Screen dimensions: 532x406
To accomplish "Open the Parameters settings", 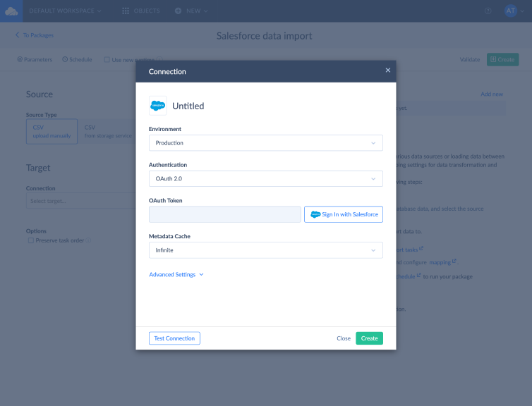I will 35,59.
